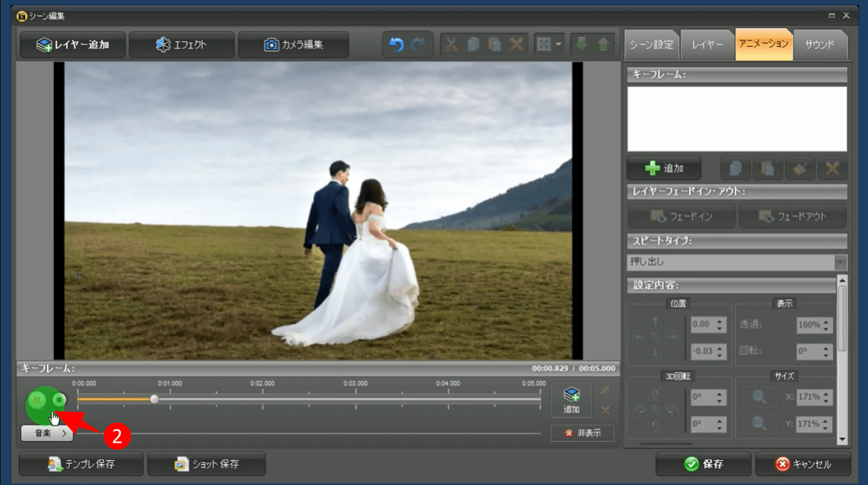The width and height of the screenshot is (868, 485).
Task: Move layer up with green up arrow
Action: pos(603,45)
